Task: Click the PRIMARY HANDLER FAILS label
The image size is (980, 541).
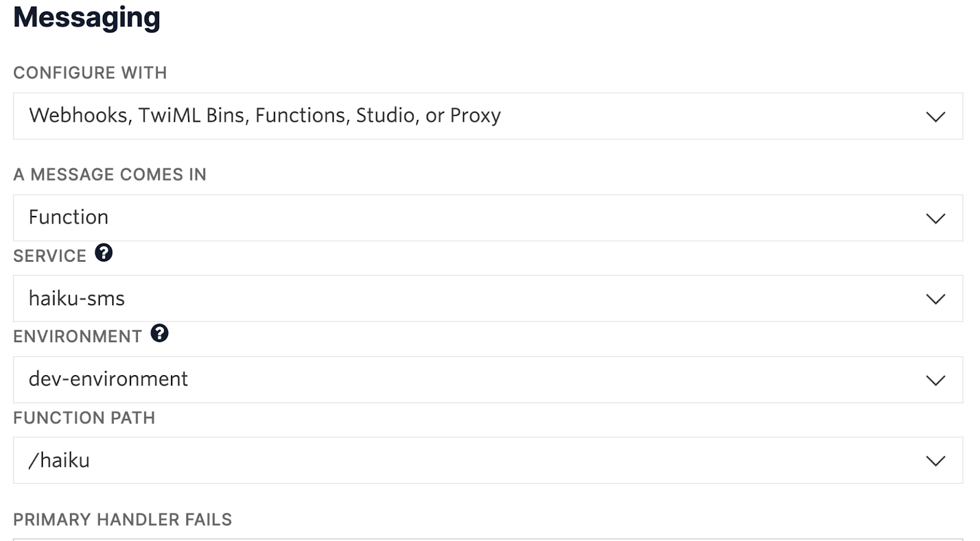Action: 123,520
